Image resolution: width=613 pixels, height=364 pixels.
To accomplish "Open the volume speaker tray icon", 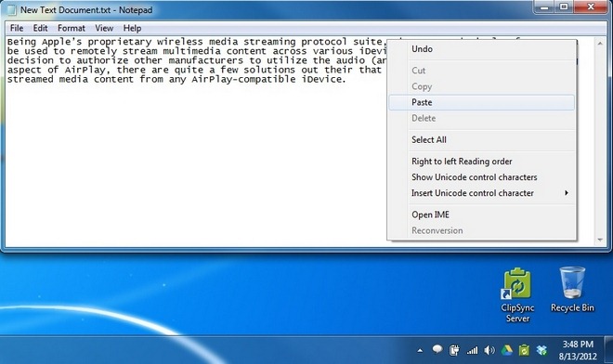I will (489, 350).
